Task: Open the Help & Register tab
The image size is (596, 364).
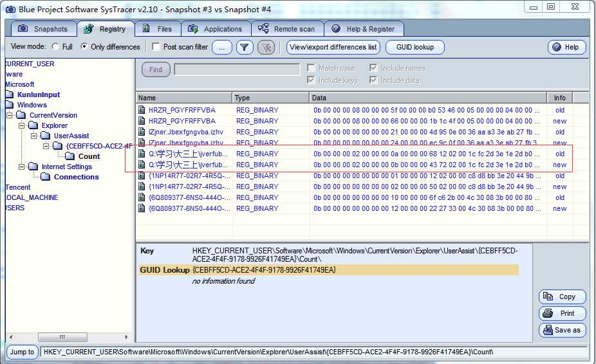Action: tap(364, 29)
